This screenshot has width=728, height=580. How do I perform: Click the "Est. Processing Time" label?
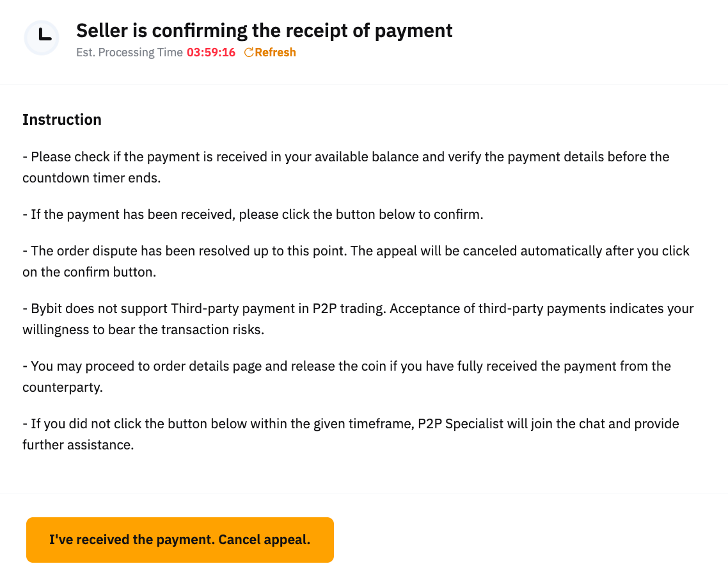129,52
